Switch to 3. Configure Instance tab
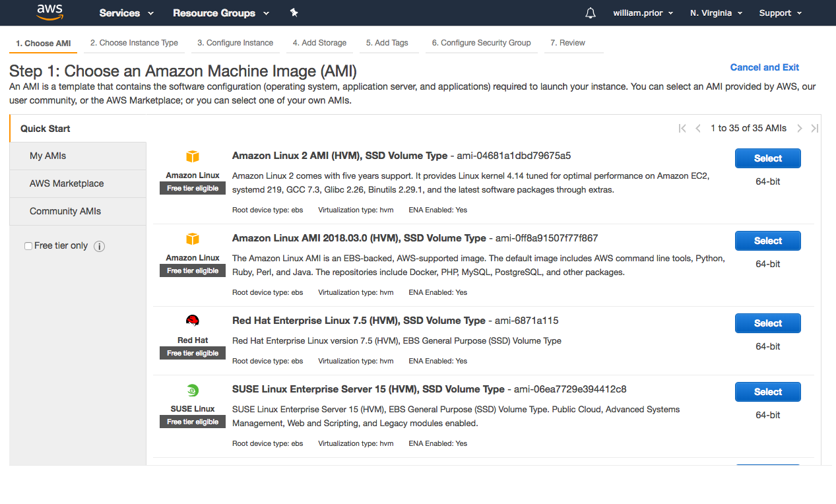The image size is (836, 504). 235,43
